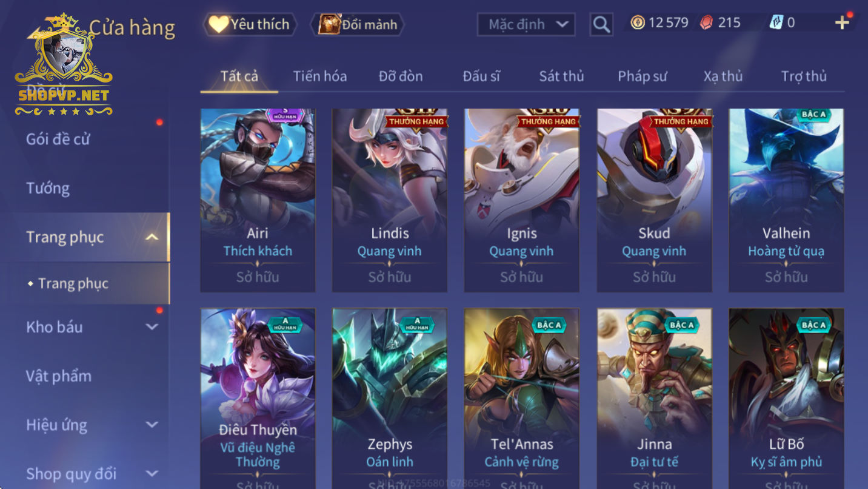
Task: Tap the plus icon to add currency
Action: [x=842, y=23]
